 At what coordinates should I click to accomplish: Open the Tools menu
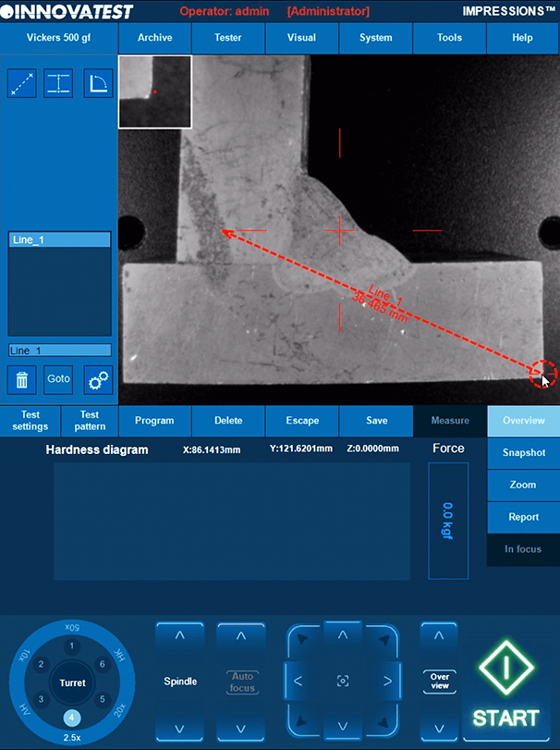[x=449, y=38]
